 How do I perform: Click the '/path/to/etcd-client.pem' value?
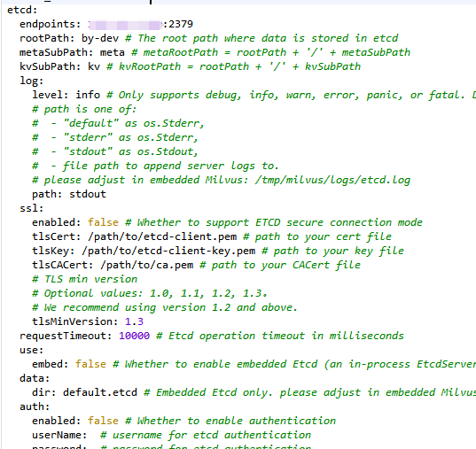[x=162, y=236]
